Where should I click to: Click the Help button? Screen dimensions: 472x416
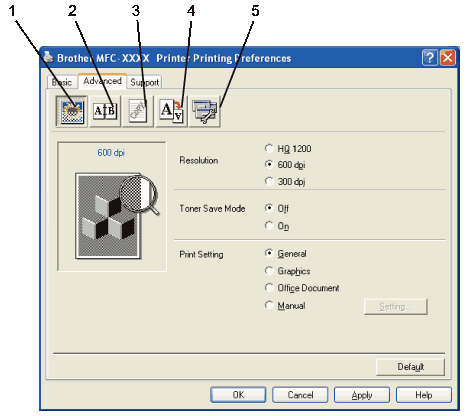pyautogui.click(x=424, y=395)
